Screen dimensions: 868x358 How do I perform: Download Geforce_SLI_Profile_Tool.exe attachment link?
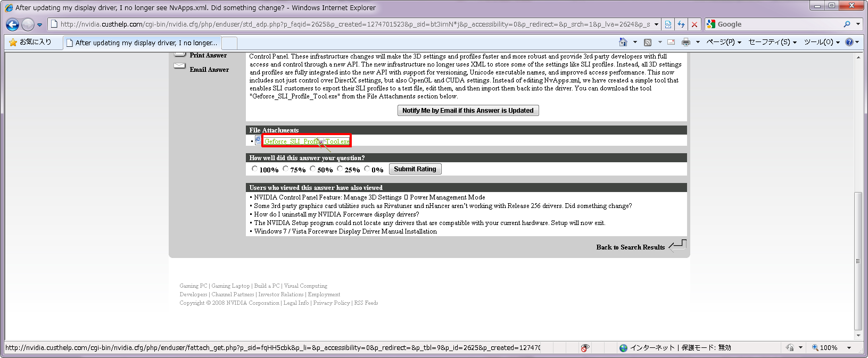tap(307, 141)
